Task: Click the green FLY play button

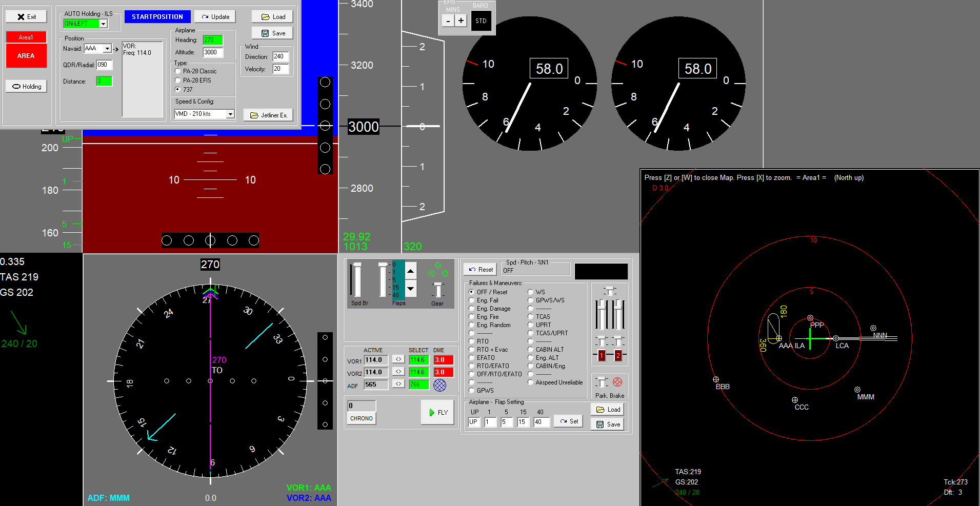Action: [437, 413]
